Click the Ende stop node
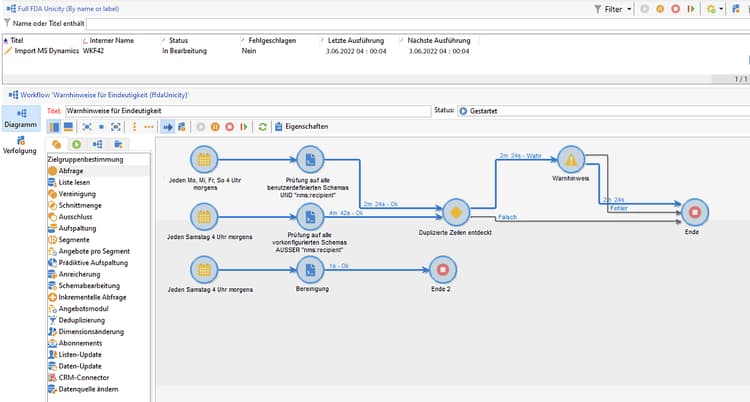The height and width of the screenshot is (402, 750). point(695,212)
